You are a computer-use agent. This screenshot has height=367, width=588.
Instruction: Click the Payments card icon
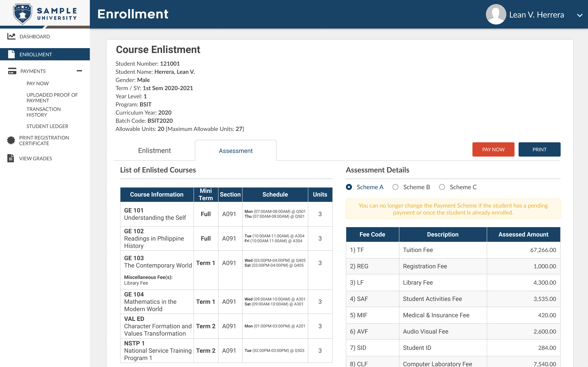[11, 71]
